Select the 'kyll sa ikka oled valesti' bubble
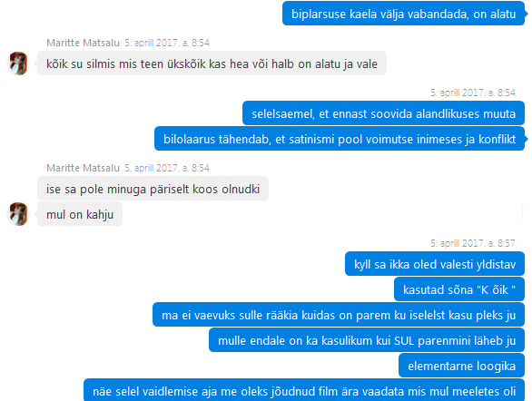The width and height of the screenshot is (532, 401). (435, 264)
